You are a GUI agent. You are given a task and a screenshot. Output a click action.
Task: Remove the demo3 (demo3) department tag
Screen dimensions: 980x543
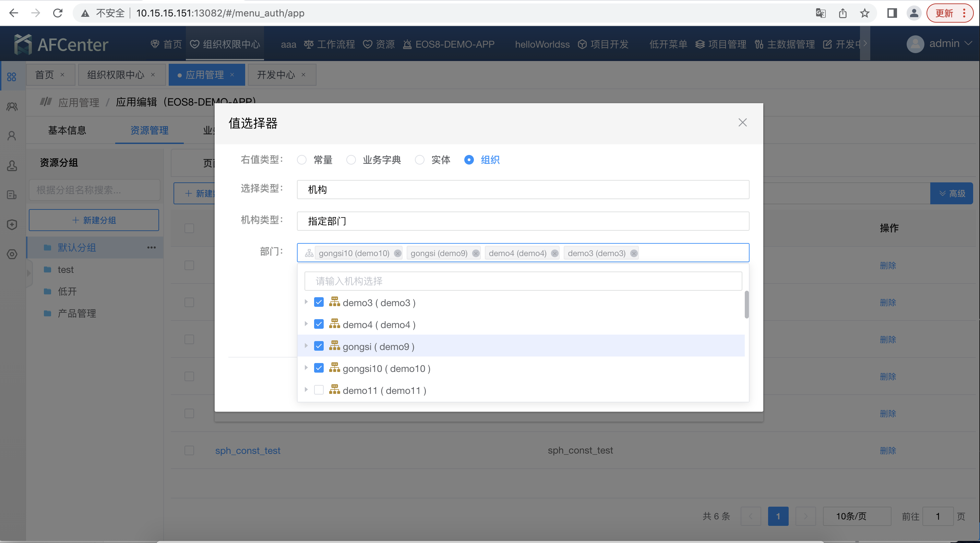[634, 253]
